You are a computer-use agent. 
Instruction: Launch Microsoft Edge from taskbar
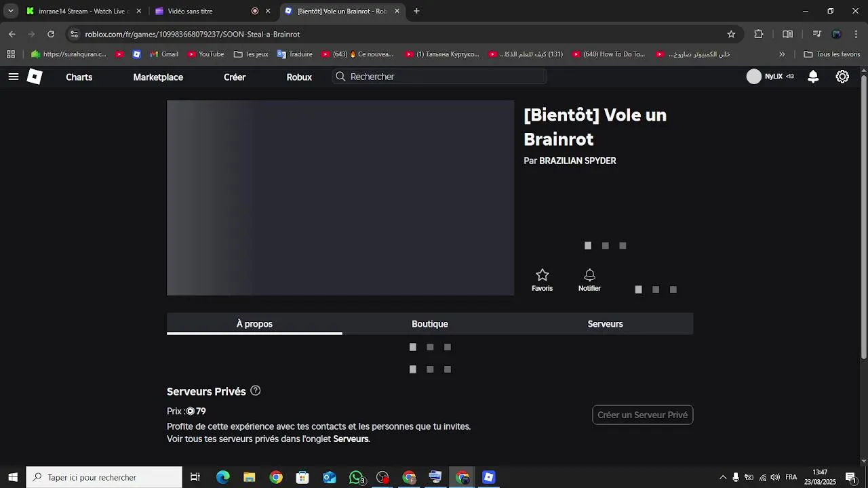[x=223, y=477]
